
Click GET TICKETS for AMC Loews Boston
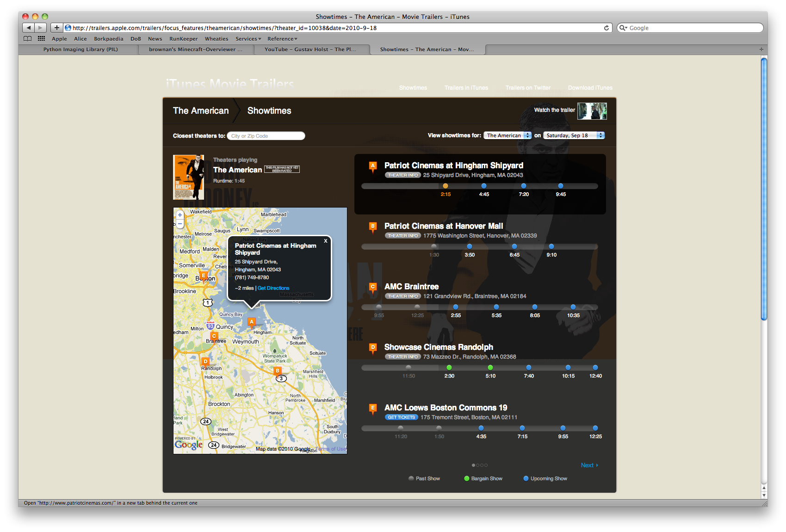[401, 417]
